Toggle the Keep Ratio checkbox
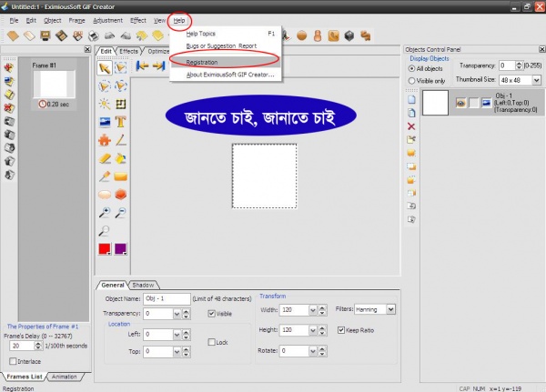Screen dimensions: 546x392 click(341, 330)
